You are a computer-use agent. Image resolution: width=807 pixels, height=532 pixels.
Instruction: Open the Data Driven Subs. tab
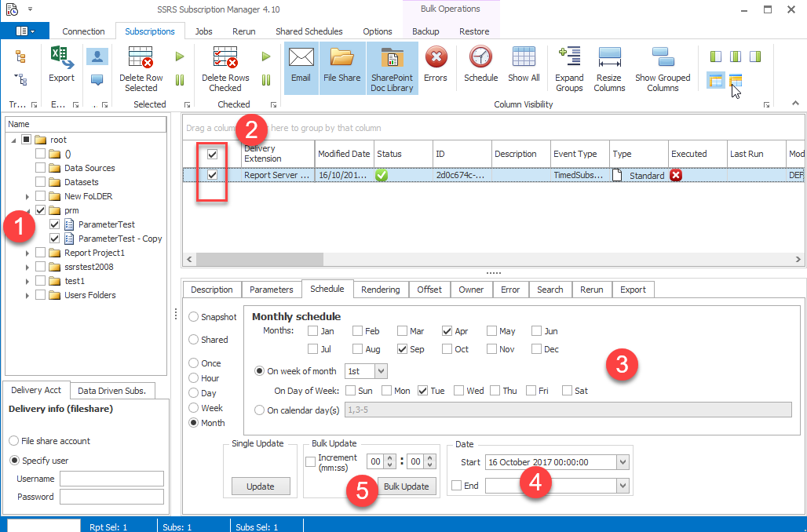coord(111,391)
